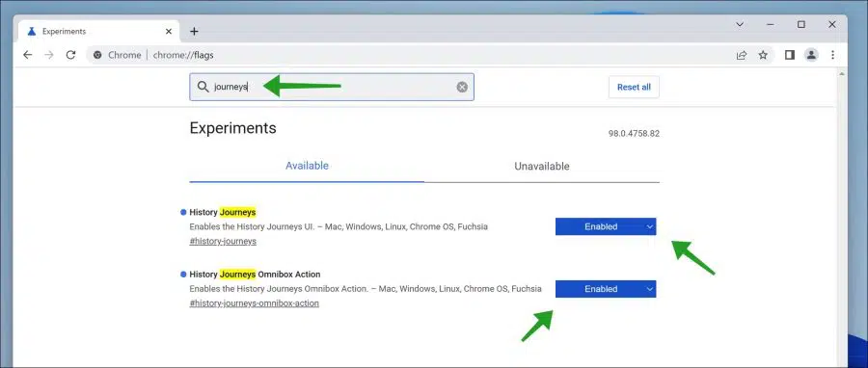Click the History Journeys flag title

223,212
